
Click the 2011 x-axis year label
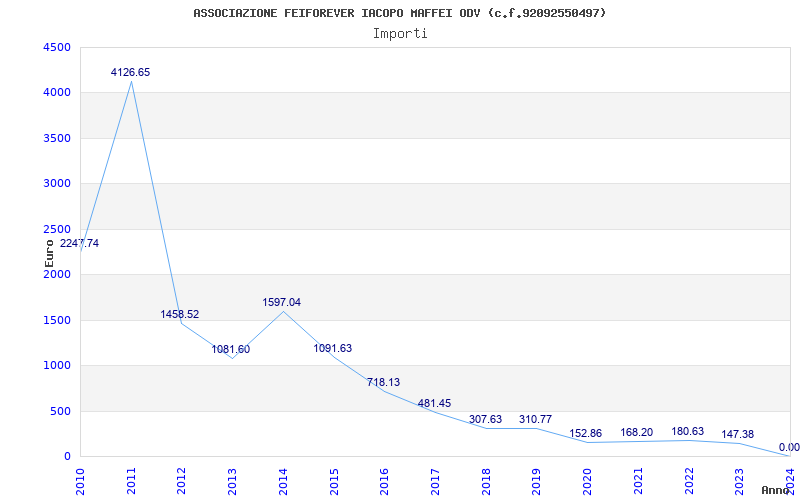pos(131,481)
